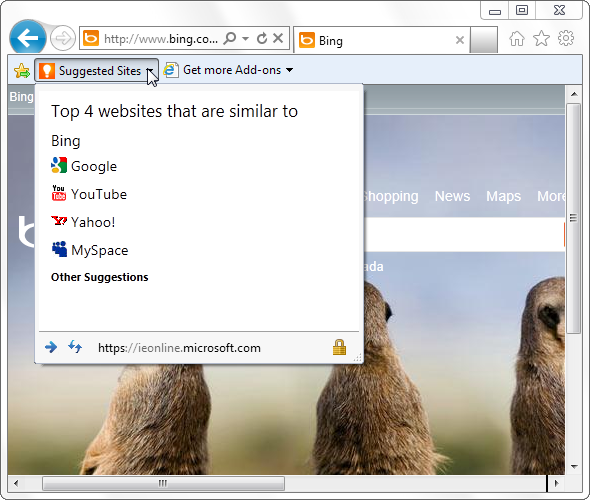Open the More menu on Bing
This screenshot has height=500, width=590.
point(551,196)
